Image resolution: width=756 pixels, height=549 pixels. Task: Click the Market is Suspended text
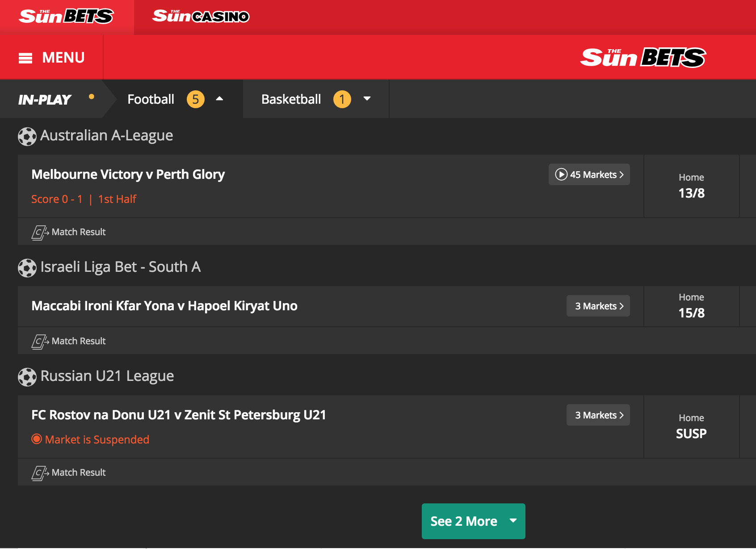click(x=97, y=439)
